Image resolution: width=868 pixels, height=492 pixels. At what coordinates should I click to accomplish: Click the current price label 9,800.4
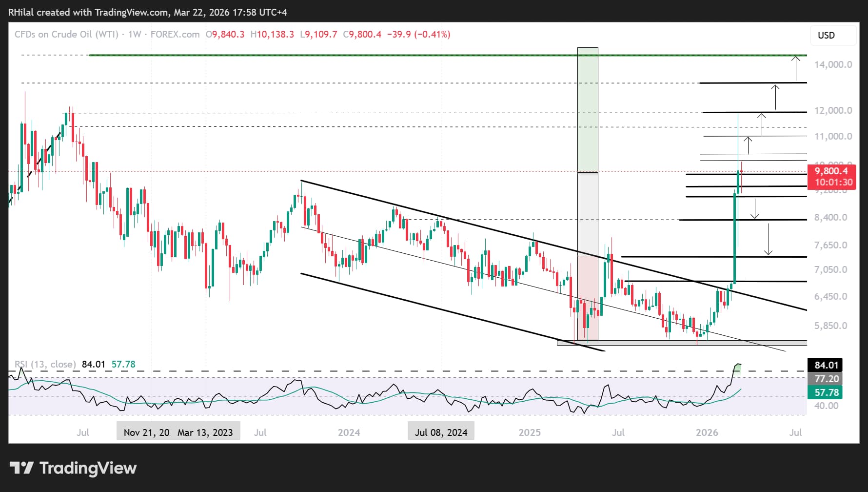pos(831,171)
